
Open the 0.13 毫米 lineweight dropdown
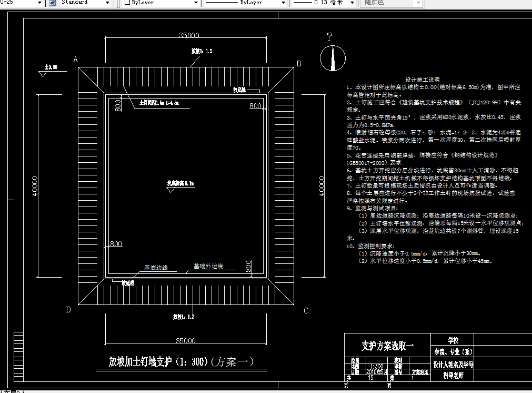coord(352,3)
